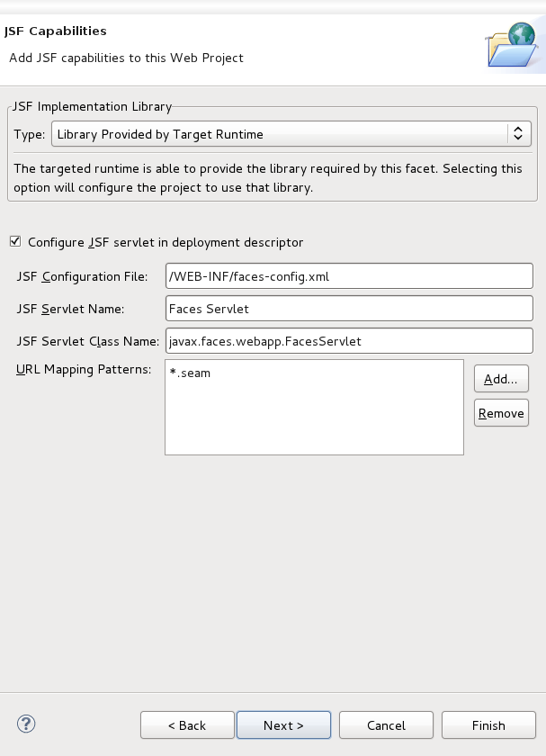Cancel the JSF Capabilities wizard
The height and width of the screenshot is (756, 546).
pos(386,725)
